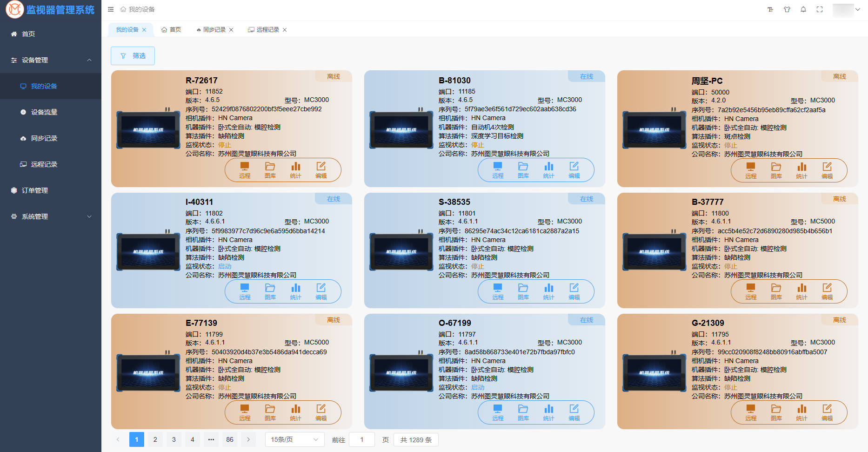Viewport: 868px width, 452px height.
Task: Open the 15条/页 page size dropdown
Action: point(294,439)
